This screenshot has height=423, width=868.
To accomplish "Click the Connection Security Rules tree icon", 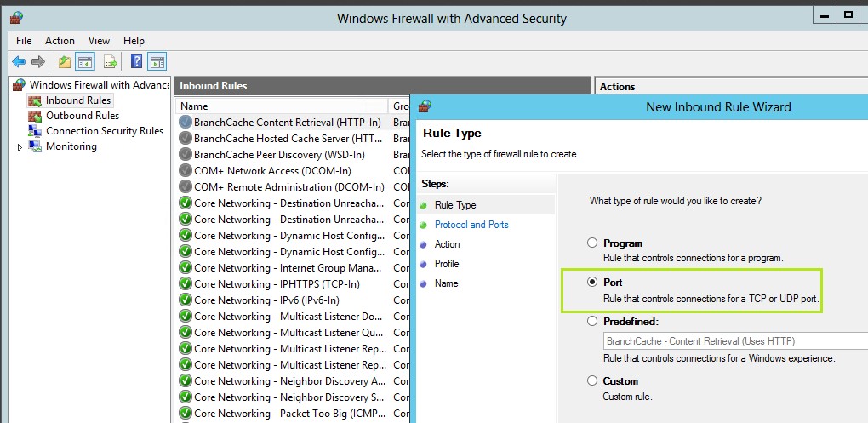I will [x=35, y=131].
